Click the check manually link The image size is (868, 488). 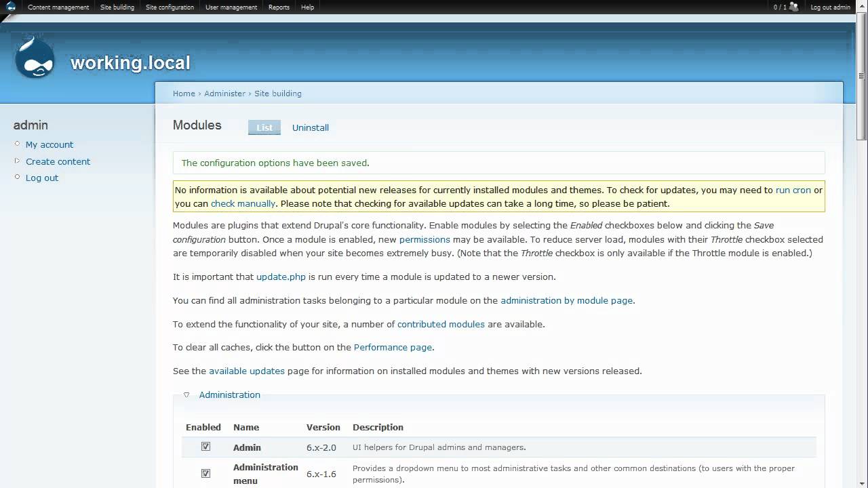[243, 204]
